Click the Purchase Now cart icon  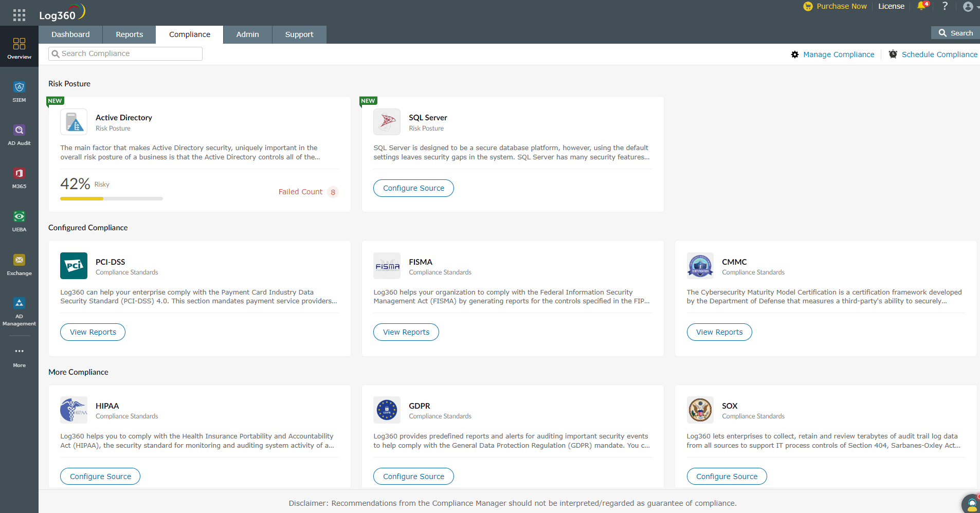tap(808, 6)
